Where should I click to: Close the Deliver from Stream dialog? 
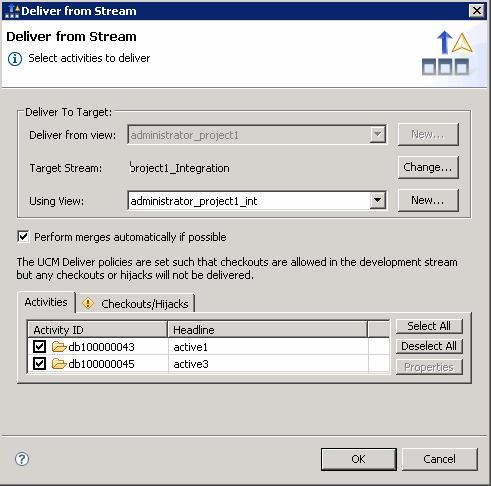click(x=477, y=11)
